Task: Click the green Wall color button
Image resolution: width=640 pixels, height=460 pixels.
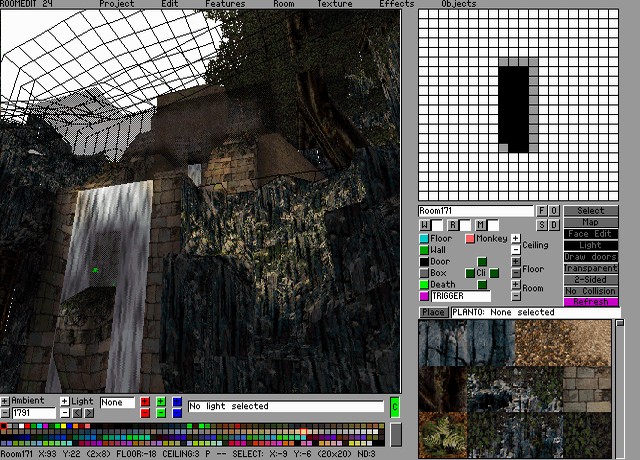Action: point(424,250)
